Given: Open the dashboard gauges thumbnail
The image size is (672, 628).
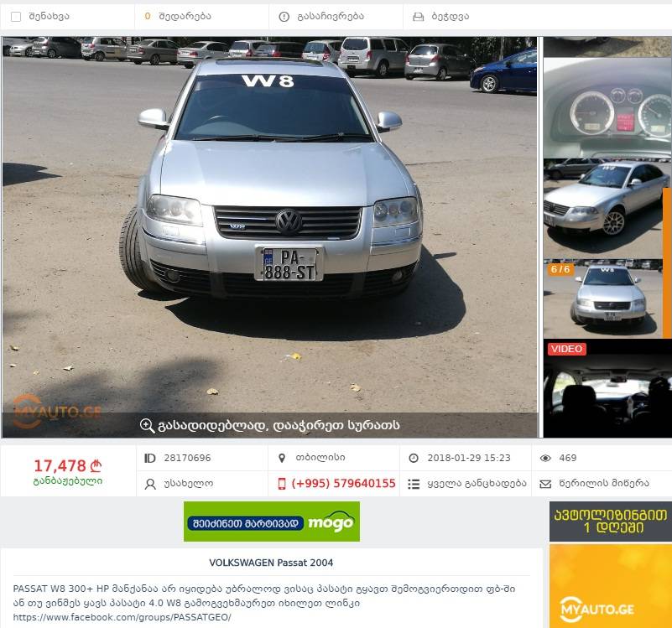Looking at the screenshot, I should 607,108.
